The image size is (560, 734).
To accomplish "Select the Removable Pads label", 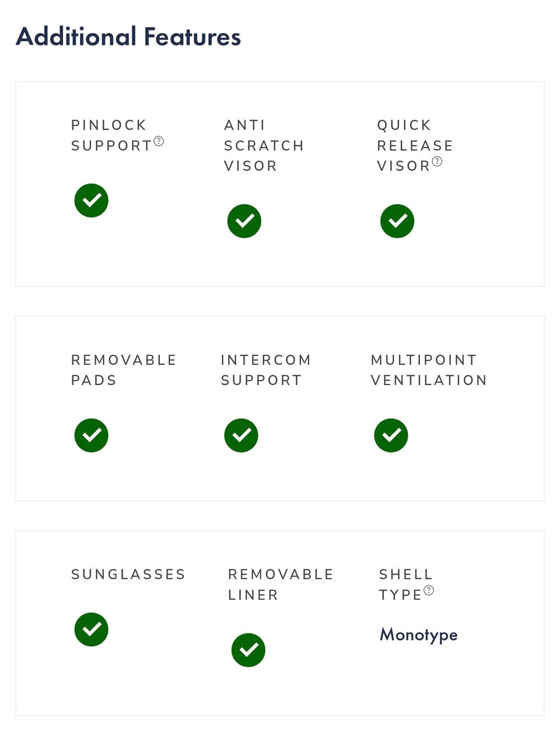I will 124,370.
